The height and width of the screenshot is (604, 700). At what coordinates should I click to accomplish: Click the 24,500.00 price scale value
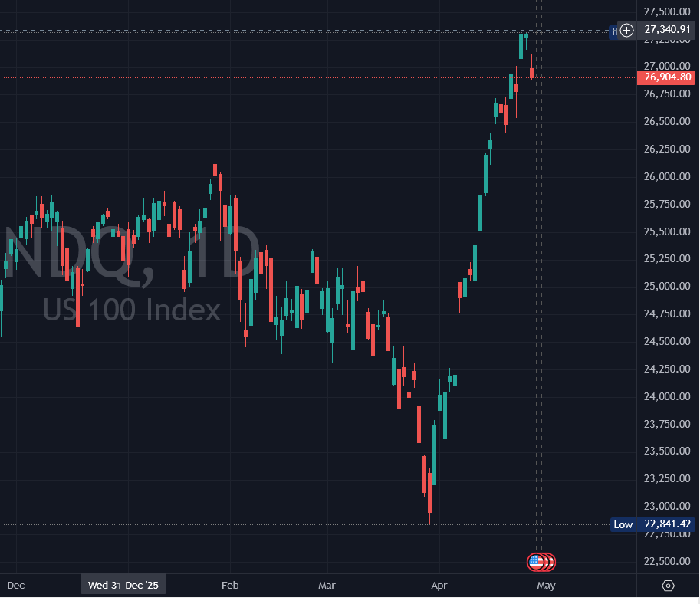click(x=667, y=341)
